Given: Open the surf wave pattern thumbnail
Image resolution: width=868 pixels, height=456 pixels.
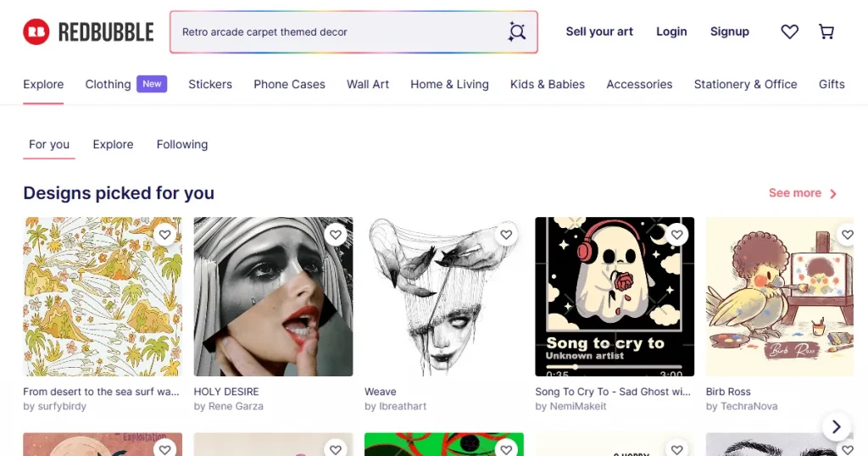Looking at the screenshot, I should pos(103,297).
